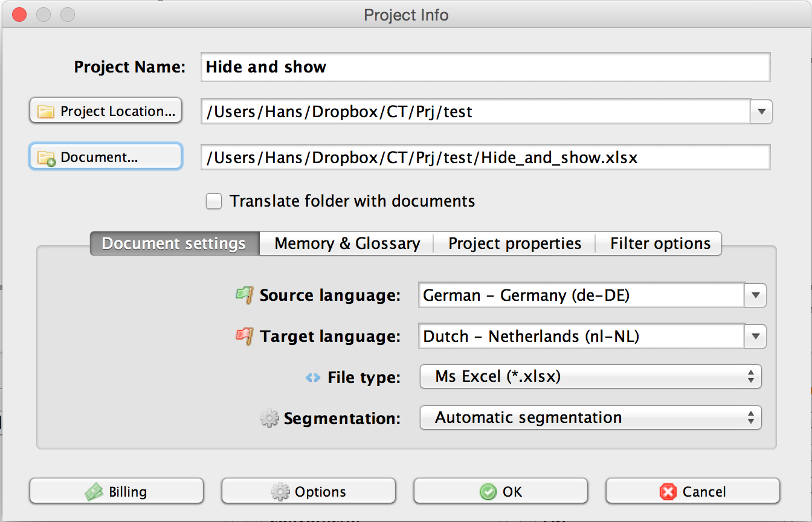Viewport: 812px width, 522px height.
Task: Click the red target language flag icon
Action: [244, 336]
